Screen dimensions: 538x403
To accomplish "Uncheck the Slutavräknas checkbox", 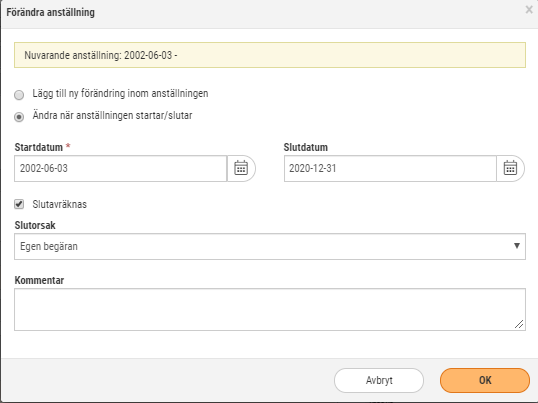I will point(19,204).
